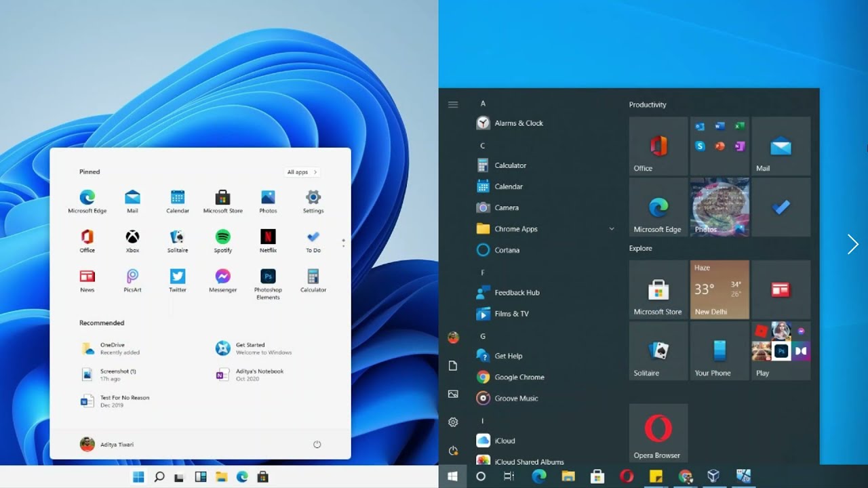Jump to letter C section header
This screenshot has width=868, height=488.
pos(483,146)
